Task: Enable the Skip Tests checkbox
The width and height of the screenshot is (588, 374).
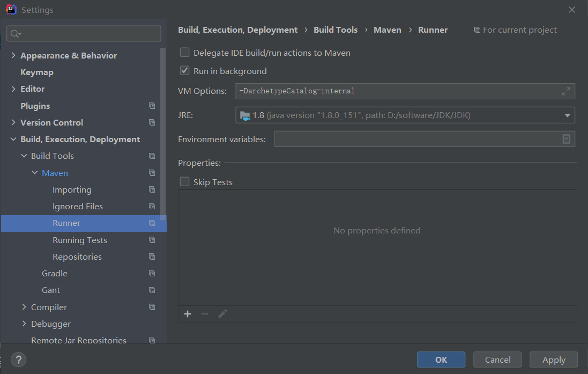Action: tap(184, 182)
